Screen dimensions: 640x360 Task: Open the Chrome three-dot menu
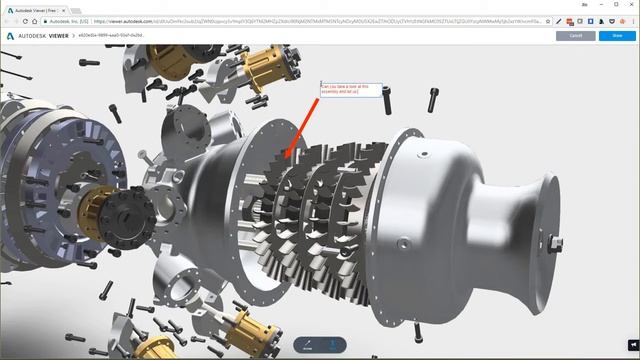click(634, 21)
